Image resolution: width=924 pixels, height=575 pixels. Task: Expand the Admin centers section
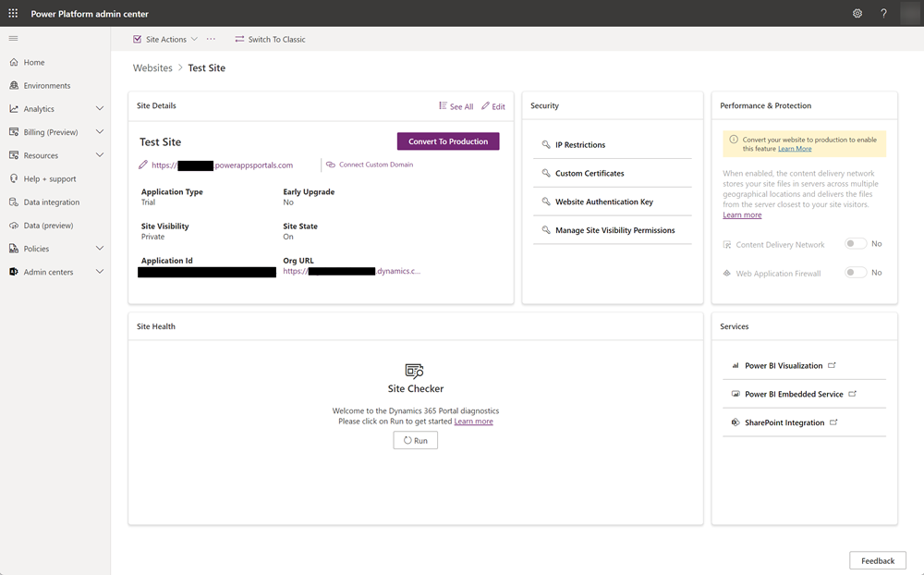click(x=99, y=271)
